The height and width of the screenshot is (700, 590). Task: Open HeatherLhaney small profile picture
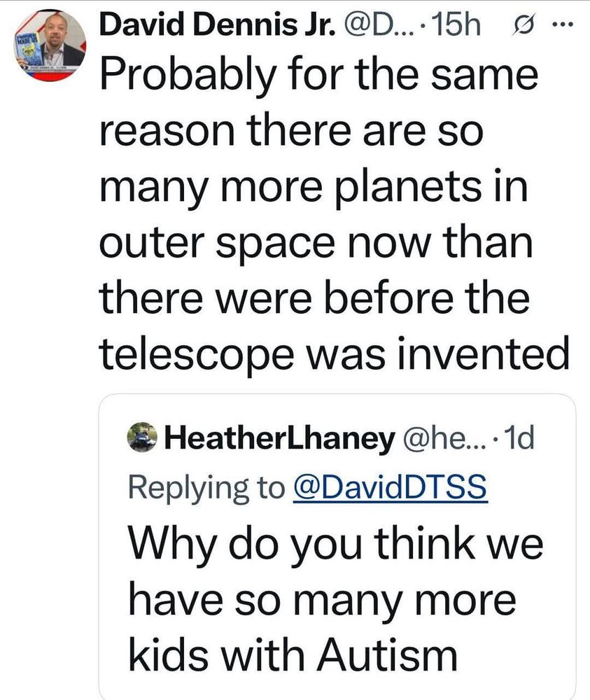[x=142, y=437]
